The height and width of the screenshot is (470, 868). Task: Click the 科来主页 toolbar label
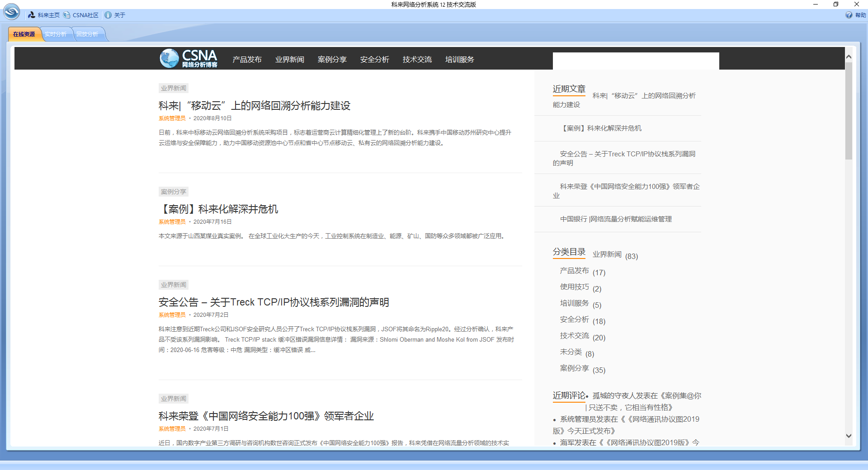(49, 15)
